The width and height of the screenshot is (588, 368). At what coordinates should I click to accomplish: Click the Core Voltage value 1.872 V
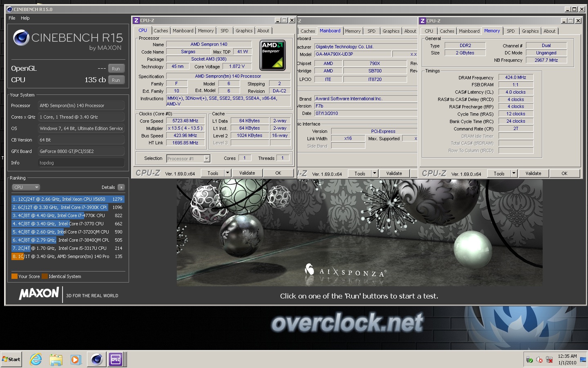237,66
